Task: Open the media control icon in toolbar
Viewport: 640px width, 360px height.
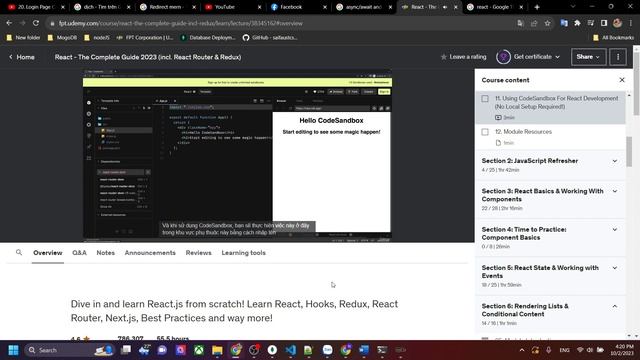Action: (x=591, y=23)
